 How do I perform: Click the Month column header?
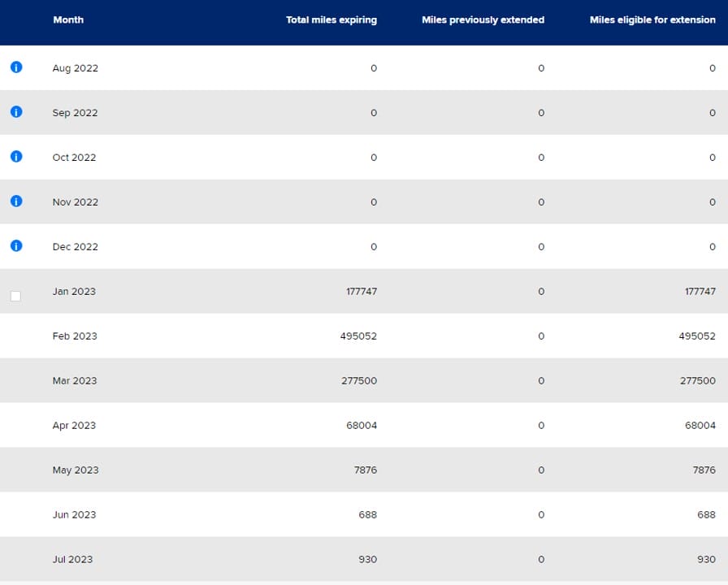point(68,19)
